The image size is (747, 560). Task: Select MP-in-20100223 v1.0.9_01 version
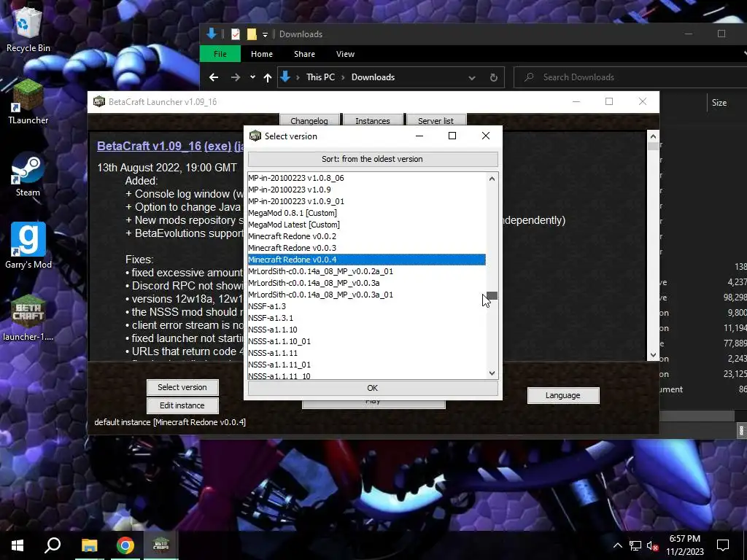click(x=367, y=201)
